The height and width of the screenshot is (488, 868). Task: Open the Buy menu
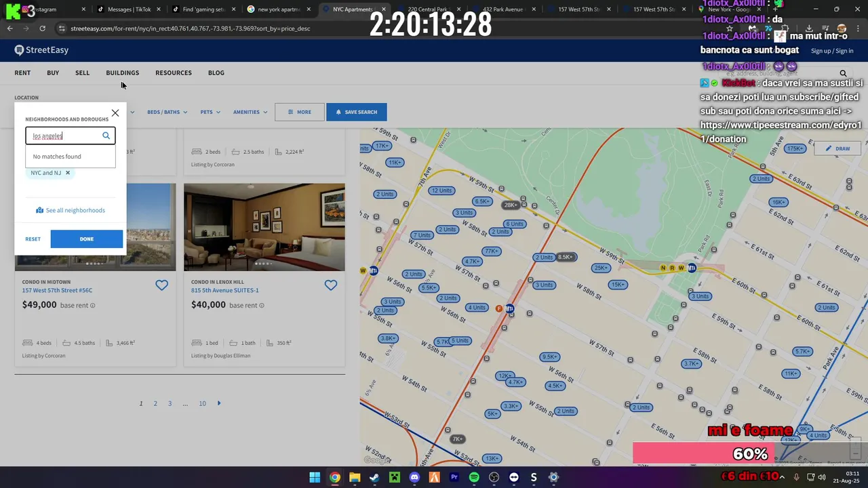click(x=53, y=73)
